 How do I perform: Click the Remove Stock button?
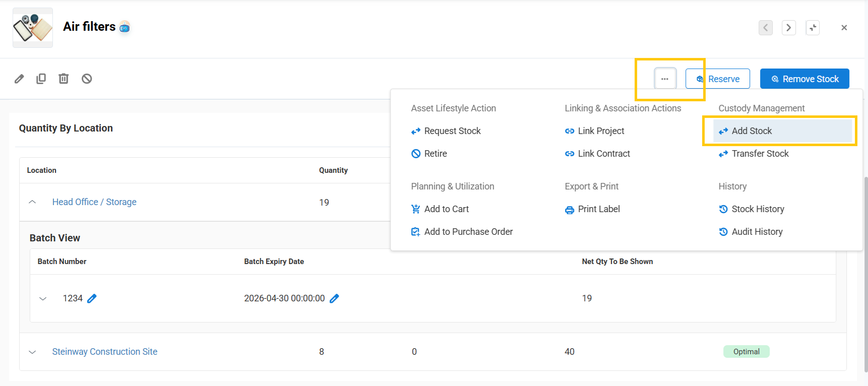804,79
